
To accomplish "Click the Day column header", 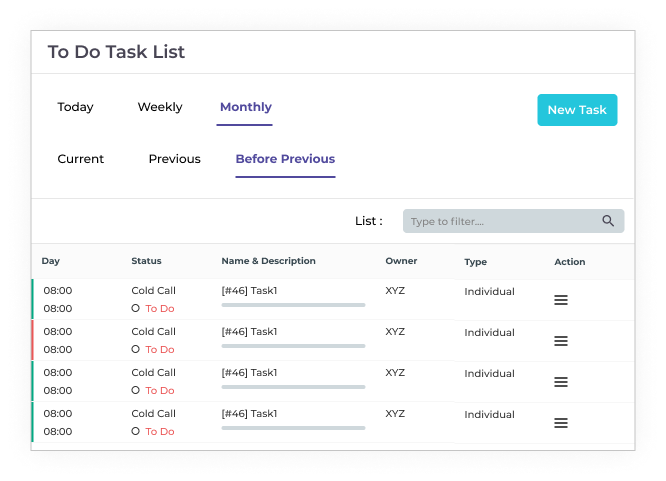I will (51, 261).
